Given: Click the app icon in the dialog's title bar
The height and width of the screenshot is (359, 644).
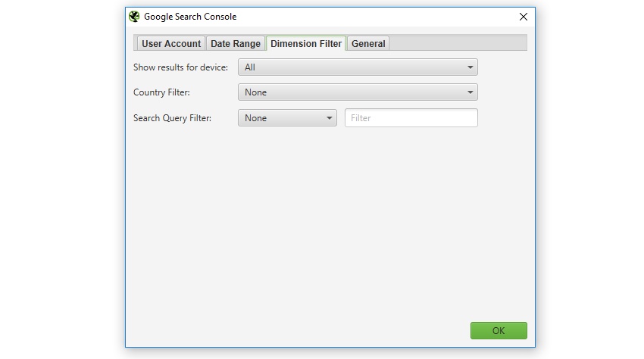Looking at the screenshot, I should 134,17.
